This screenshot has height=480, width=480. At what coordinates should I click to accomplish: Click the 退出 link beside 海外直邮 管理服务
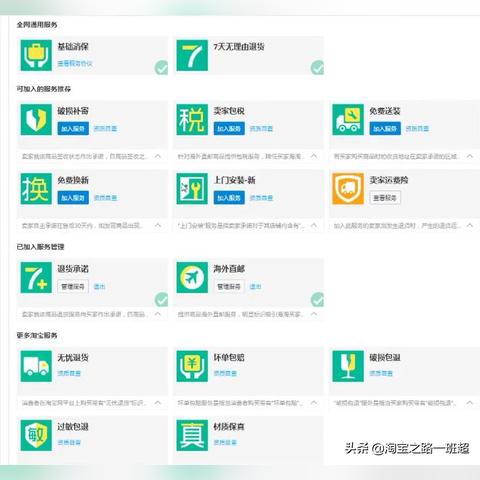pos(256,286)
